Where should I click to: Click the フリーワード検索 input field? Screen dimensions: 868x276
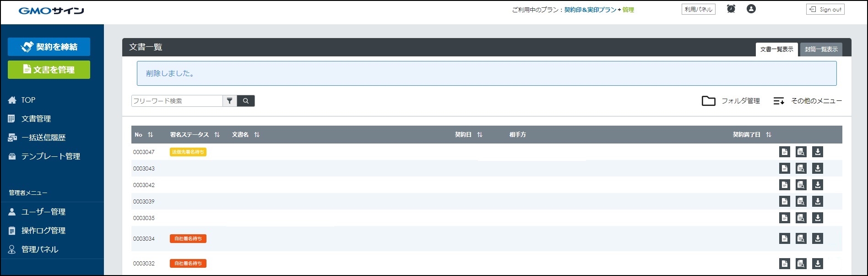pyautogui.click(x=177, y=101)
